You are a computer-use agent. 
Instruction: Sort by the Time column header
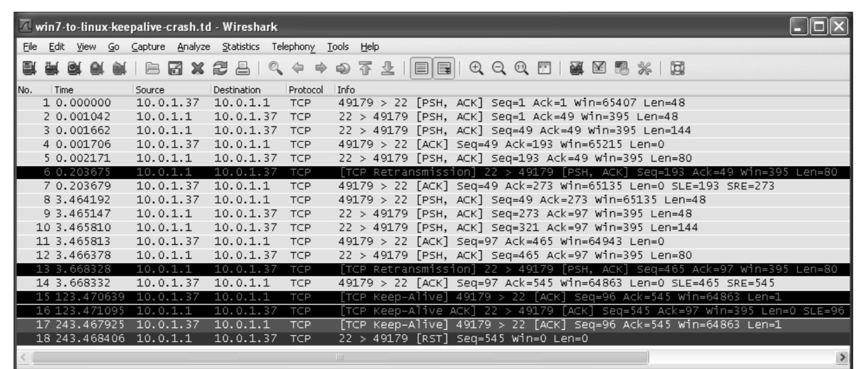point(92,89)
